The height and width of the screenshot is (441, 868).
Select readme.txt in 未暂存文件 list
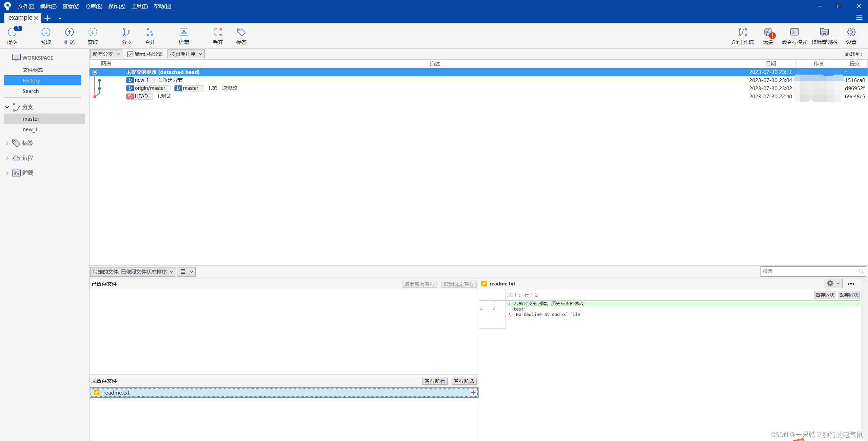(284, 392)
